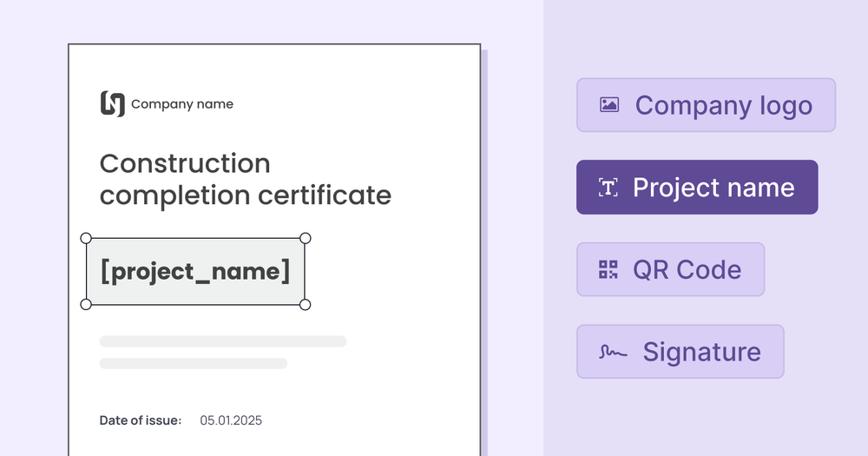Click the QR code icon
The height and width of the screenshot is (456, 868).
coord(608,269)
